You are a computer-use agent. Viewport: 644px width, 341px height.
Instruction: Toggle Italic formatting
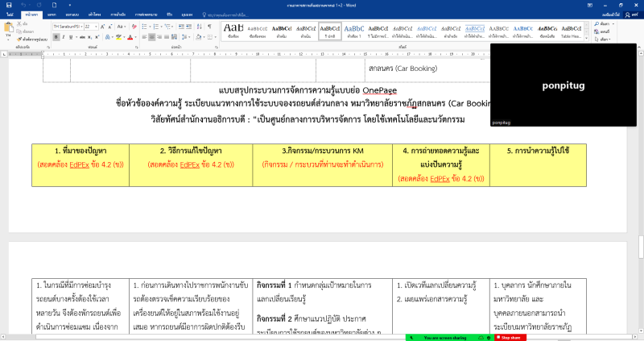pos(63,37)
